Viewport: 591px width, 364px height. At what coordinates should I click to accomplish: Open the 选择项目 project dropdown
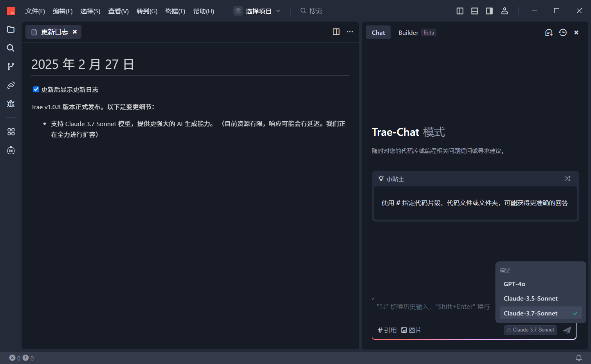tap(258, 11)
